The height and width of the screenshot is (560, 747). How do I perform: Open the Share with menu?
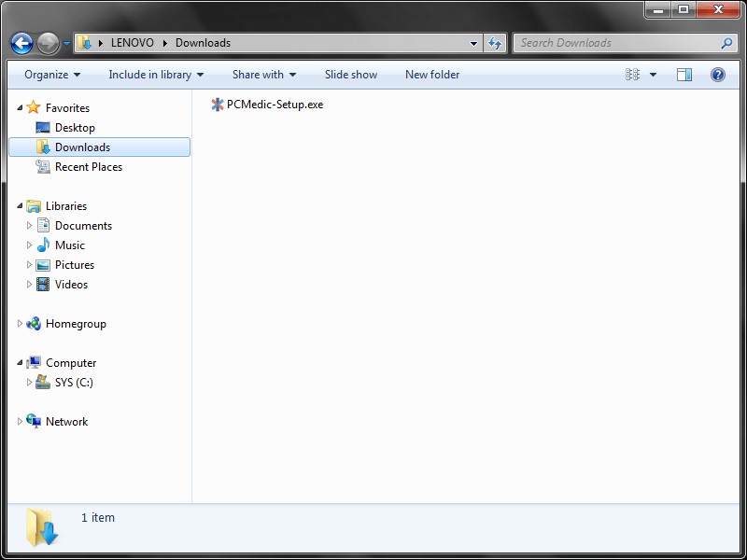coord(264,75)
